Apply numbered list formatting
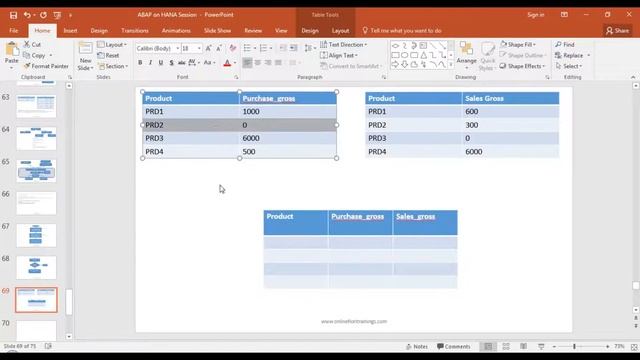This screenshot has height=360, width=640. 264,48
